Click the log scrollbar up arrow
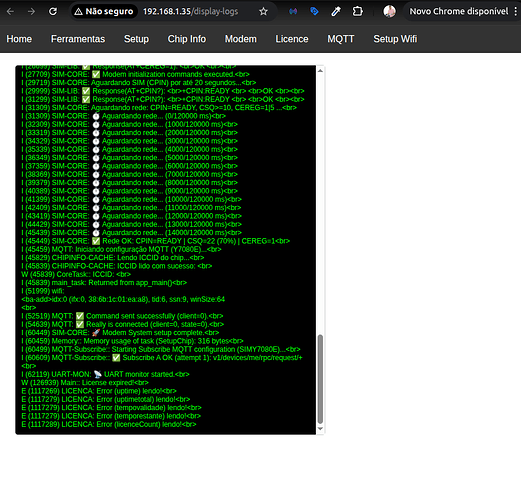The width and height of the screenshot is (521, 500). [x=320, y=71]
